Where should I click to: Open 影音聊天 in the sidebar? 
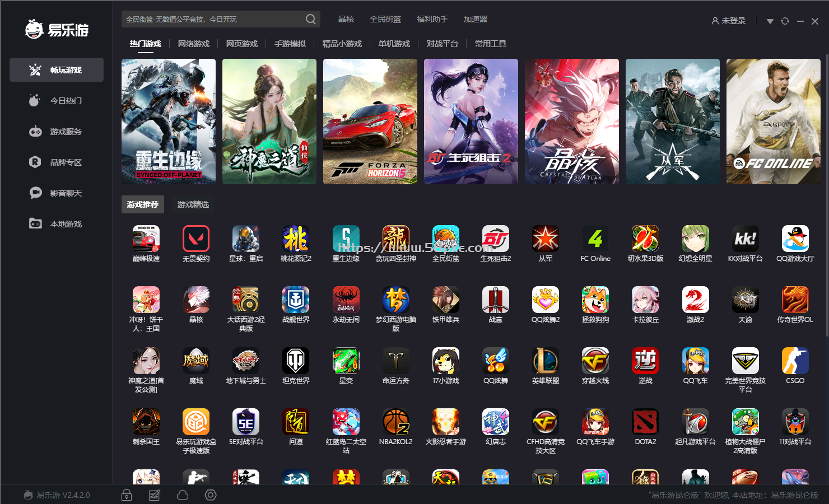point(57,193)
